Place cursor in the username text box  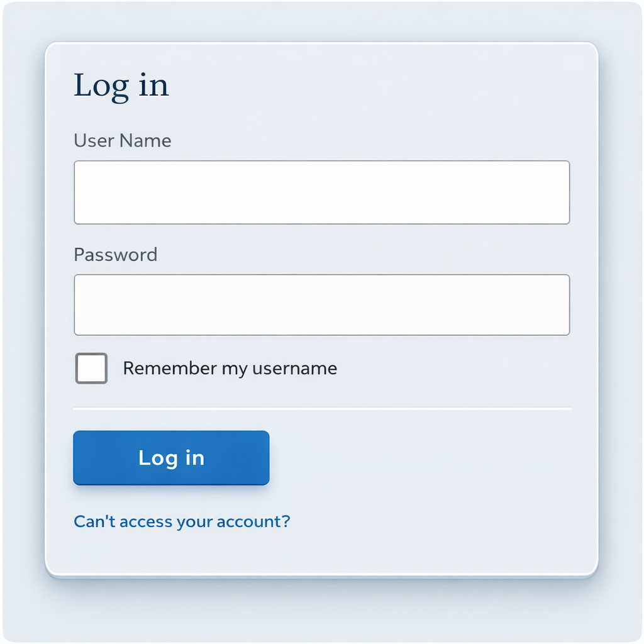pos(322,192)
